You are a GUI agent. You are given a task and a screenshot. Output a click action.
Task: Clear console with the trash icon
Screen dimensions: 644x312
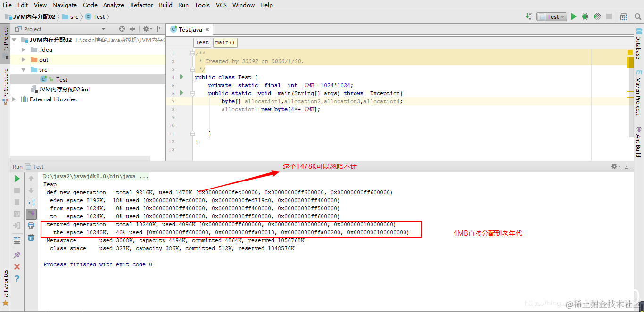tap(31, 238)
